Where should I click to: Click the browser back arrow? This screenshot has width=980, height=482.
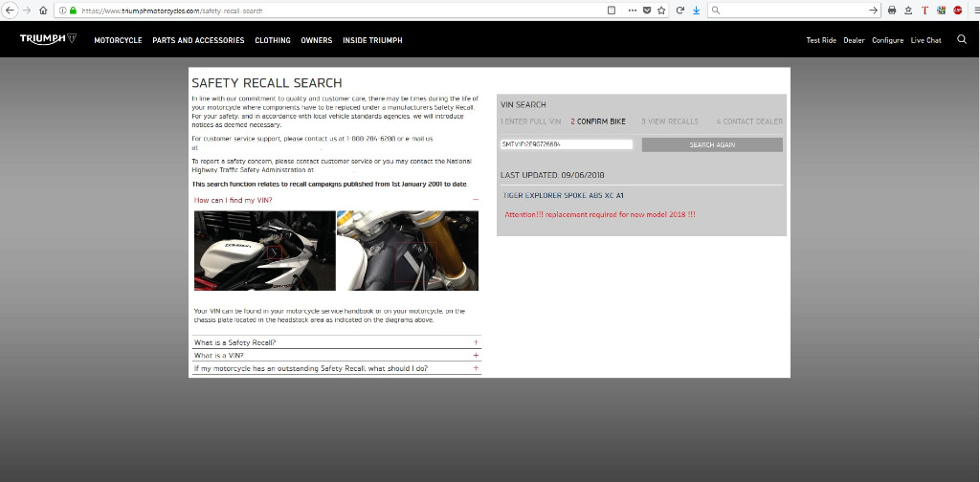[10, 10]
